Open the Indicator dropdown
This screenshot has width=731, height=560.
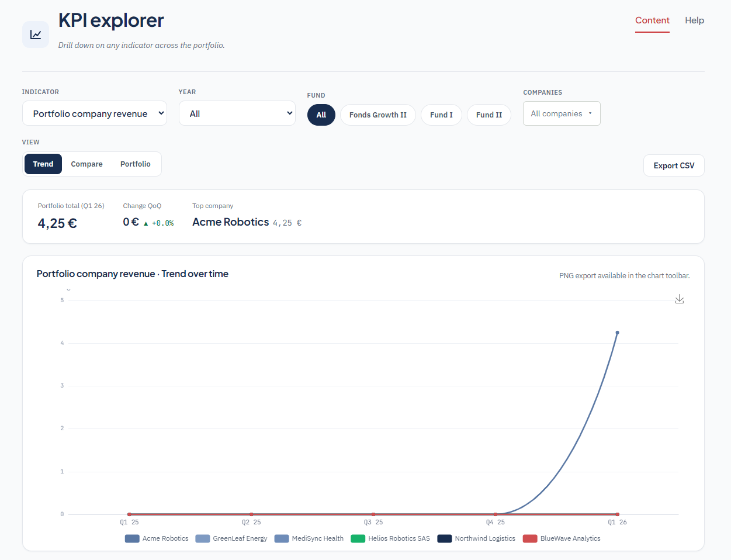[95, 113]
